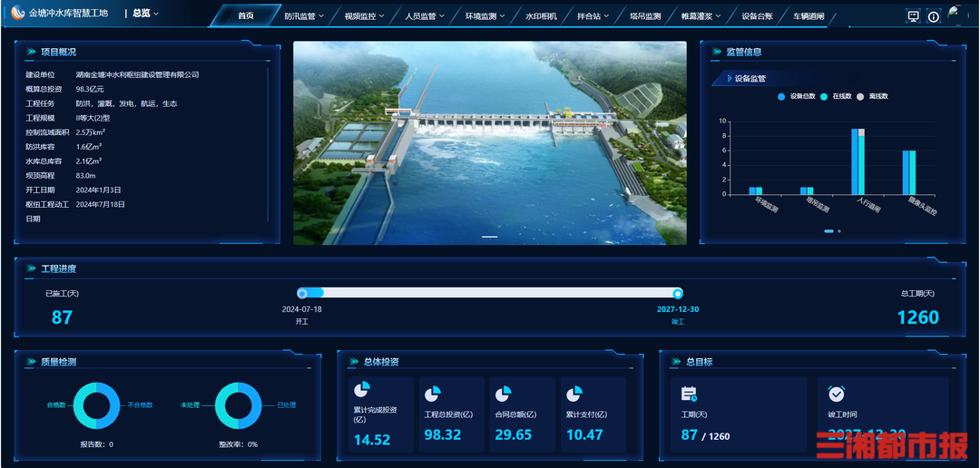Click the 合同总额 pie chart icon
Screen dimensions: 980x468
(504, 394)
